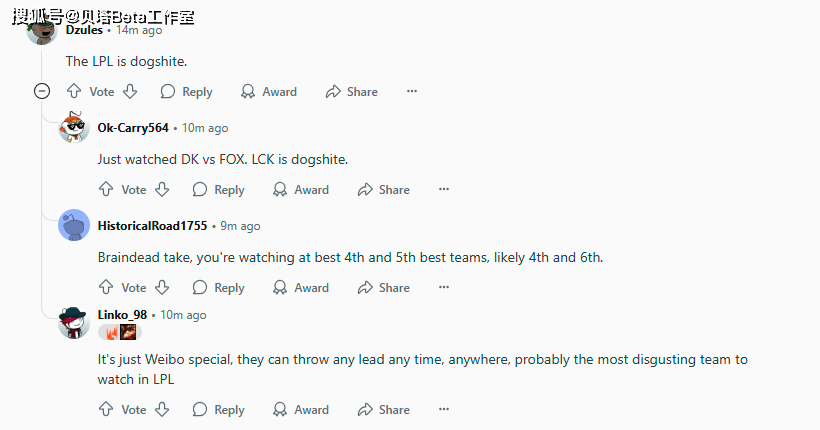Downvote the Ok-Carry564 comment
The width and height of the screenshot is (820, 430).
pos(161,189)
